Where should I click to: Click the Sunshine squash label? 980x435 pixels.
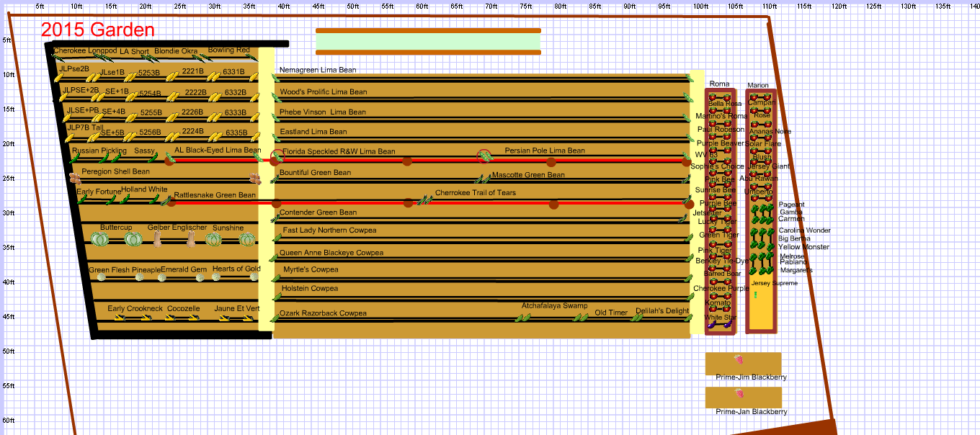(x=228, y=228)
